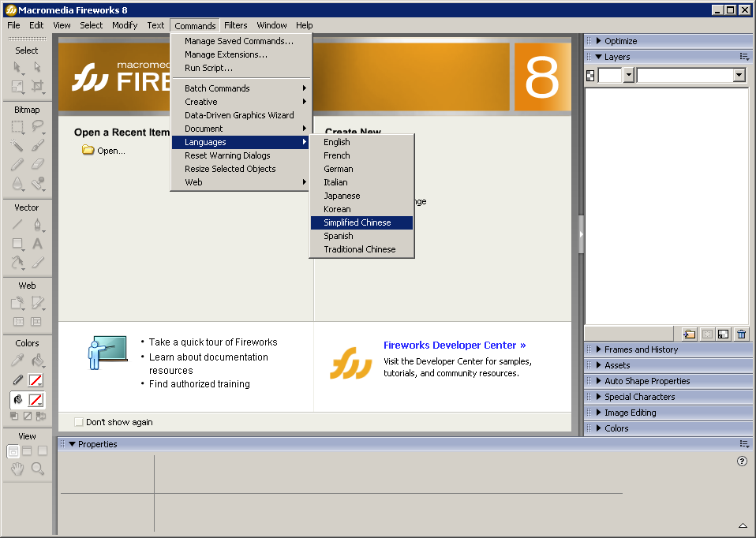Select the Freeform tool
The width and height of the screenshot is (756, 538).
click(17, 262)
